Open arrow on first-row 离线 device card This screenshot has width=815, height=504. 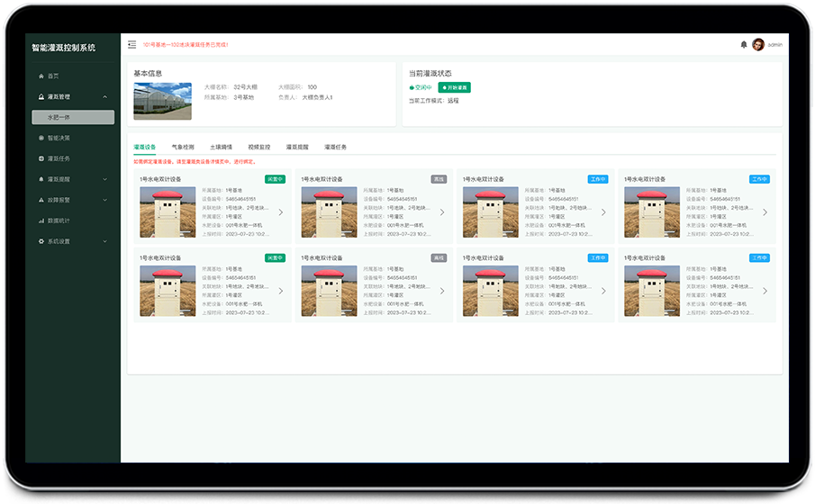coord(442,212)
